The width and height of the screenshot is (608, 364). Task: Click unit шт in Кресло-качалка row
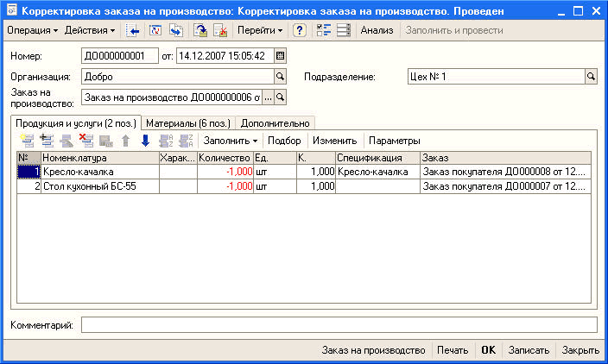pyautogui.click(x=275, y=172)
